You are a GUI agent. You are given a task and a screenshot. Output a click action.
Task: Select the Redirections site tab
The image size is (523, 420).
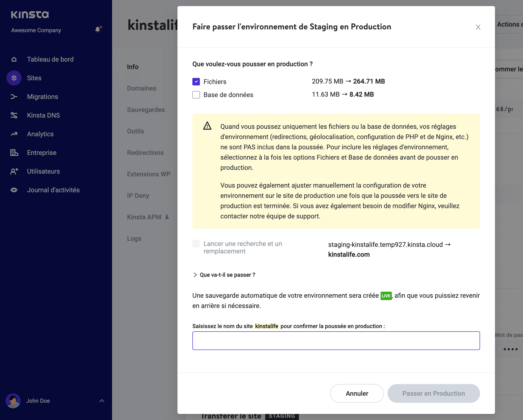145,153
